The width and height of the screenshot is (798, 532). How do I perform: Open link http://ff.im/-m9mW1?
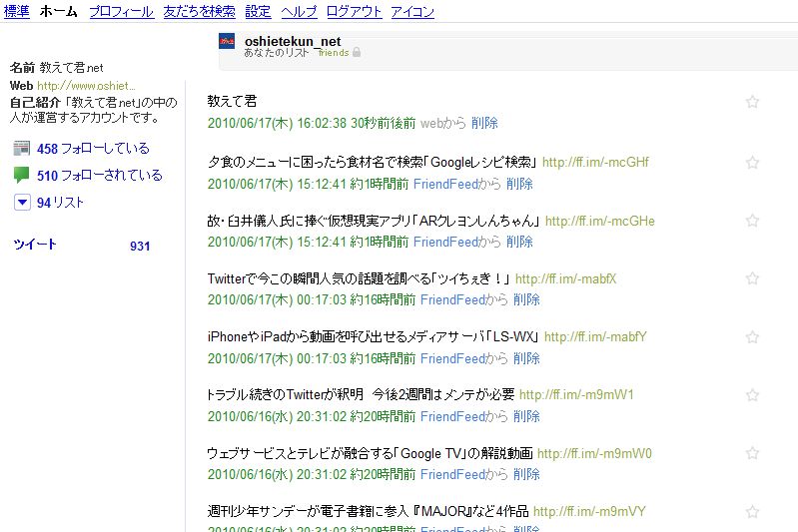pyautogui.click(x=576, y=394)
